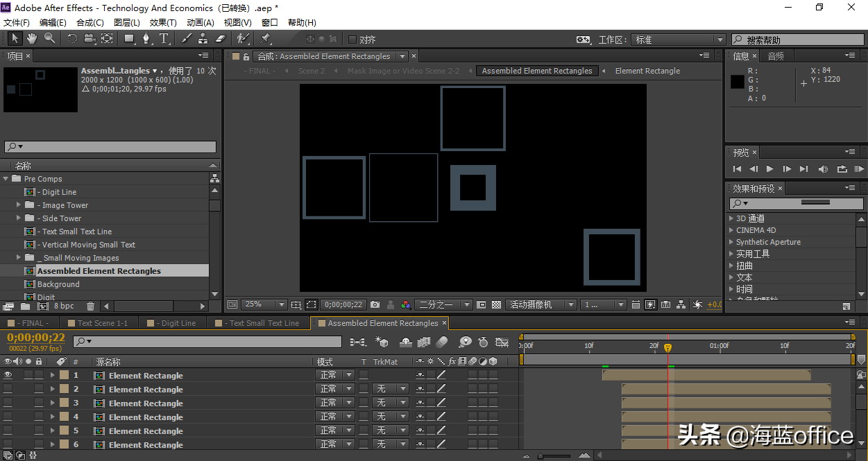The width and height of the screenshot is (868, 461).
Task: Select the Puppet Pin tool
Action: (x=266, y=39)
